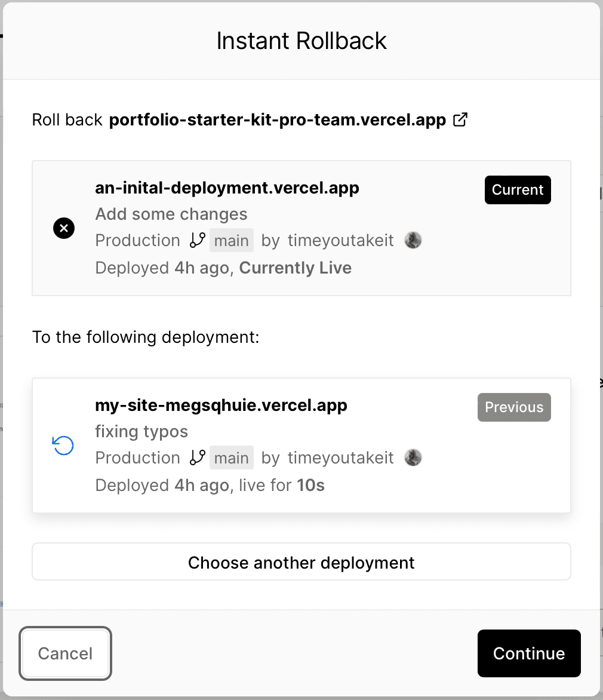The image size is (603, 700).
Task: Cancel the rollback
Action: 64,653
